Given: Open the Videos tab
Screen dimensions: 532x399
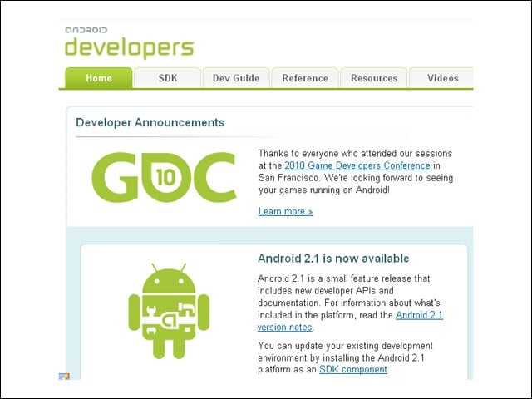Looking at the screenshot, I should [x=442, y=78].
